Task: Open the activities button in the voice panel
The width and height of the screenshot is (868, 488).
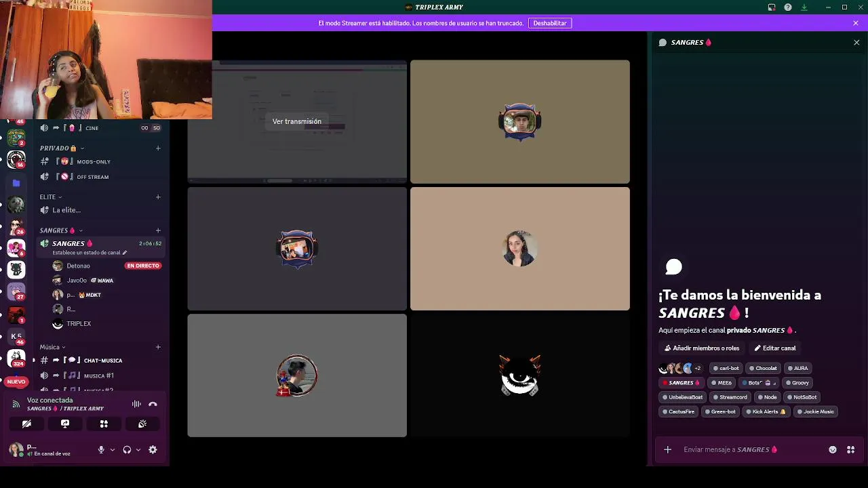Action: click(104, 424)
